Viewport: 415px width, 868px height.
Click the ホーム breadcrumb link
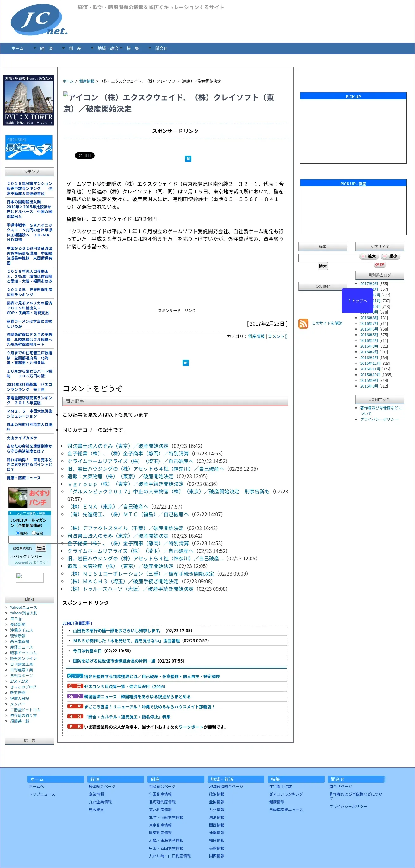tap(68, 81)
